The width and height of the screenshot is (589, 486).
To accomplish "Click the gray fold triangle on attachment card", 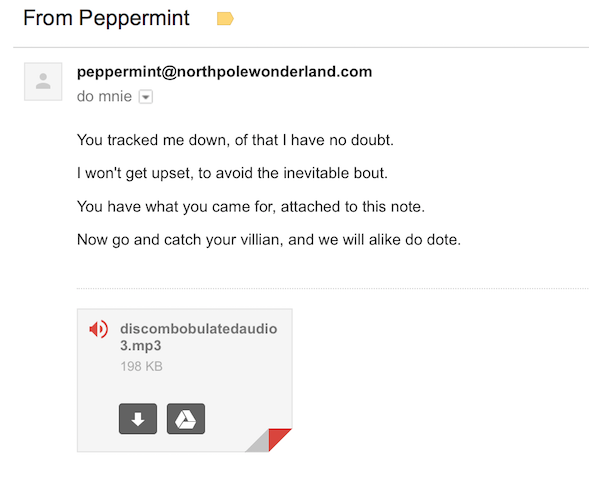I will (x=260, y=442).
